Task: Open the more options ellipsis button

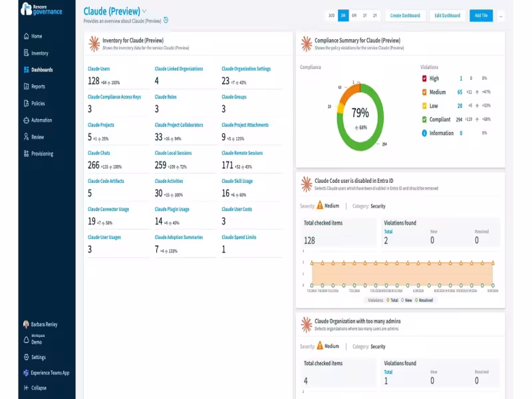Action: tap(501, 15)
